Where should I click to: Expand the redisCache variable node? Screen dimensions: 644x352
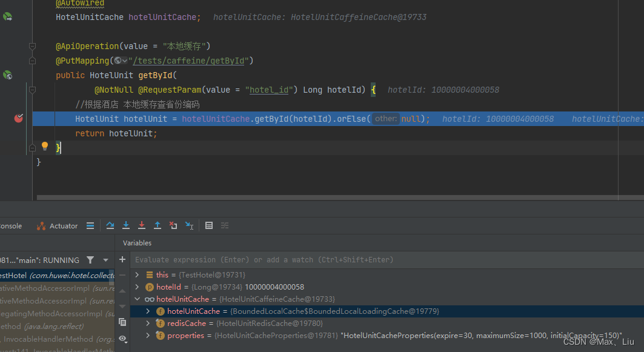point(147,323)
